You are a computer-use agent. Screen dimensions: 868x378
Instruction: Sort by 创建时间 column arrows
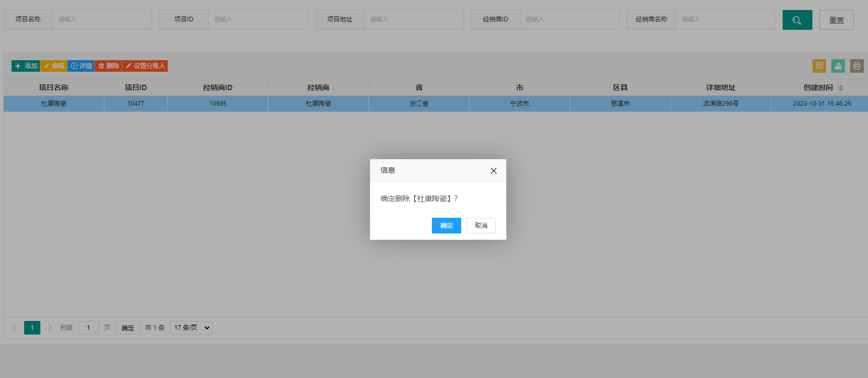pos(841,88)
